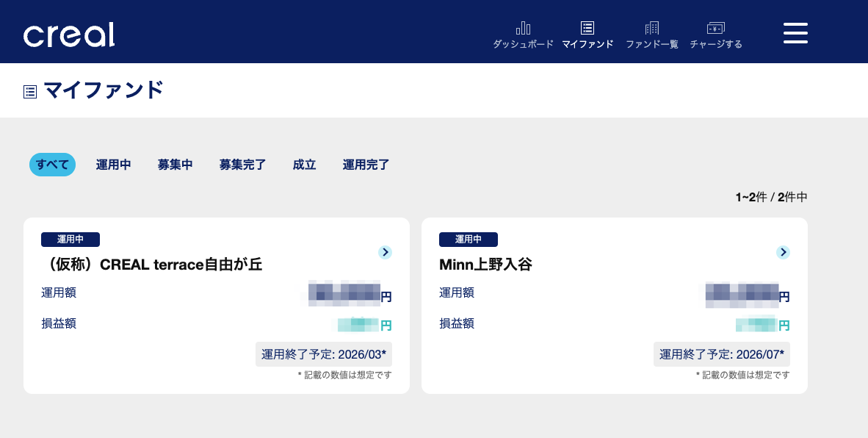Click 運用中 badge on CREAL terrace card

(x=70, y=240)
